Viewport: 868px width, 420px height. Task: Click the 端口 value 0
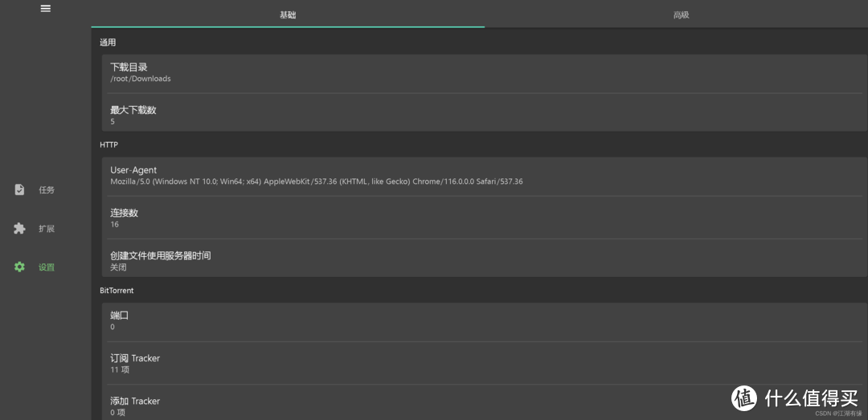tap(113, 327)
